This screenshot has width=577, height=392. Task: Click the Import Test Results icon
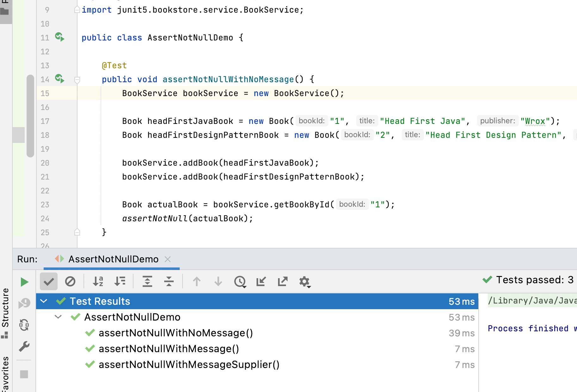261,281
